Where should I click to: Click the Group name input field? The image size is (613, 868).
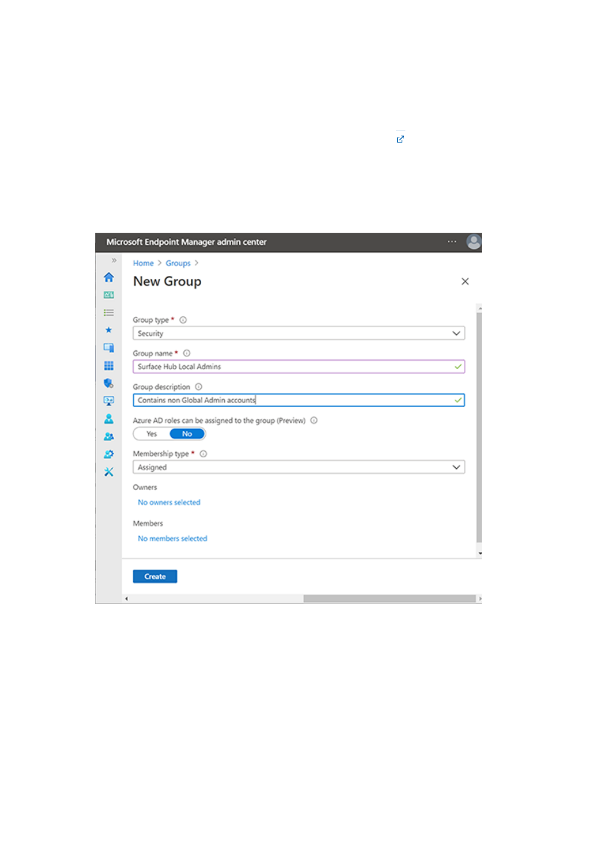(299, 366)
